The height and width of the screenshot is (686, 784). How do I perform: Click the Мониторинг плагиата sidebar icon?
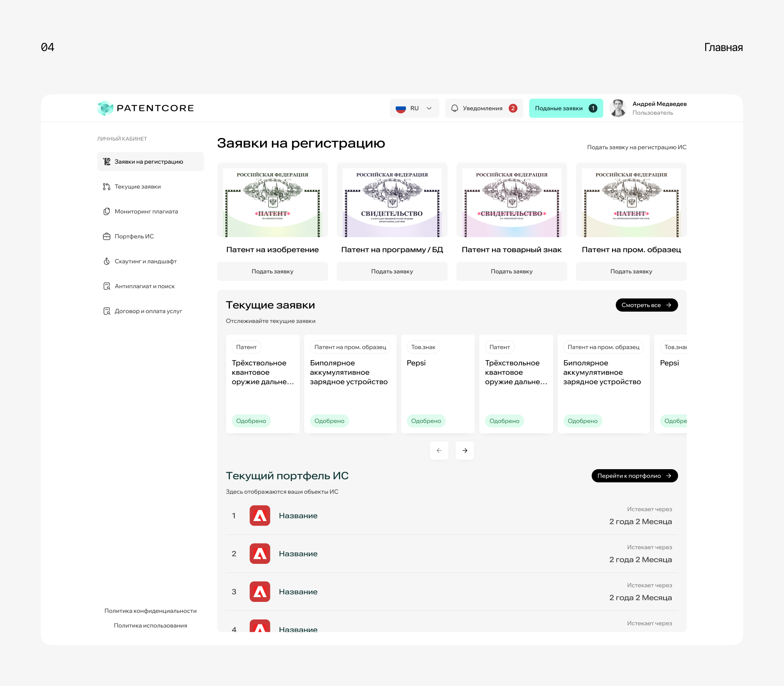107,212
